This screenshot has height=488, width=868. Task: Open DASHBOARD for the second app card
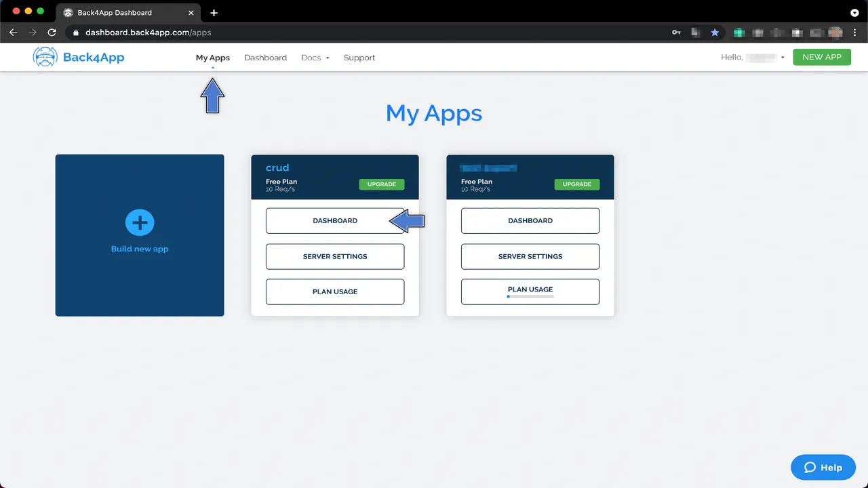pos(530,220)
